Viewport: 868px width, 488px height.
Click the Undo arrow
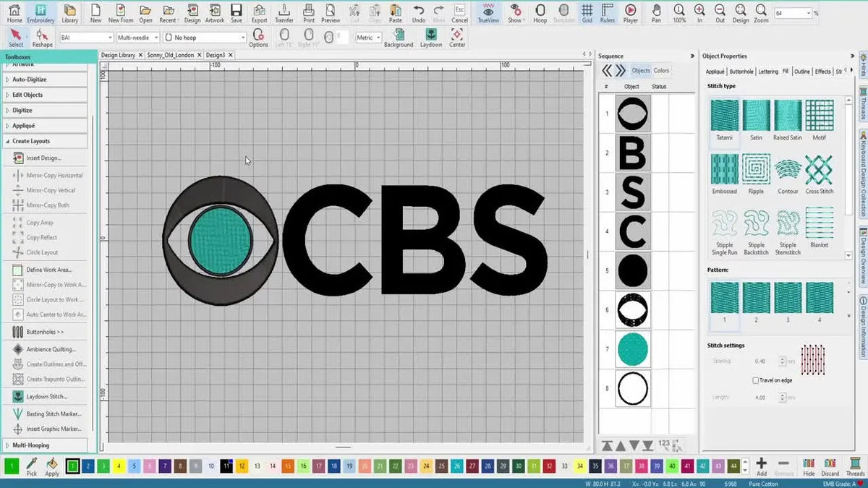(x=419, y=13)
